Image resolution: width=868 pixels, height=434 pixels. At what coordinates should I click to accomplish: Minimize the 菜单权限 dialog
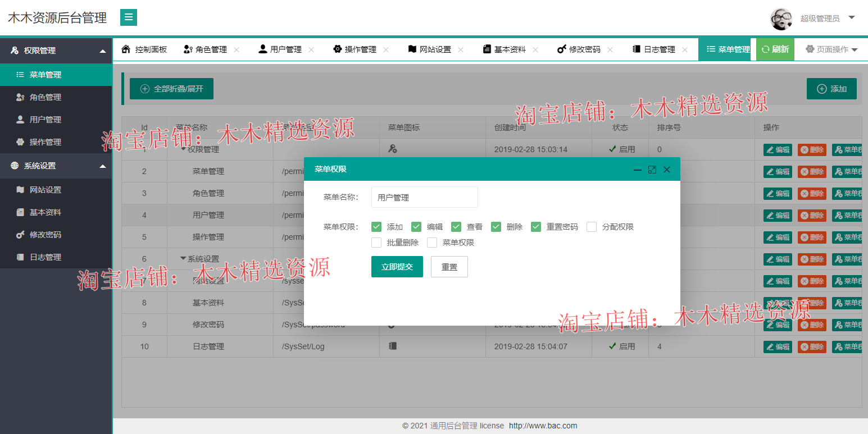[x=638, y=170]
